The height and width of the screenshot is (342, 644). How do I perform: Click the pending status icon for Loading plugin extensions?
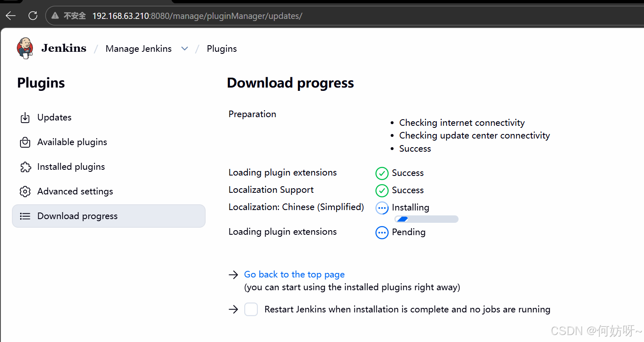point(382,233)
